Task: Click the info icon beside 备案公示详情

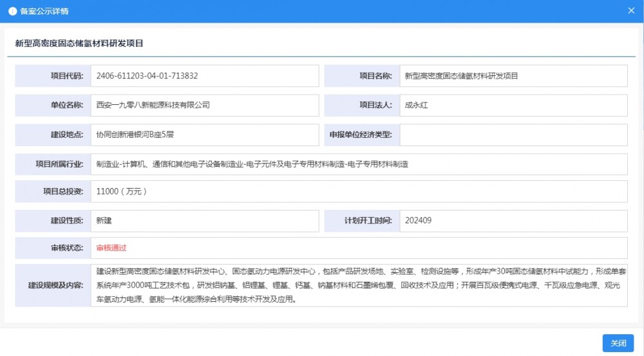Action: tap(12, 12)
